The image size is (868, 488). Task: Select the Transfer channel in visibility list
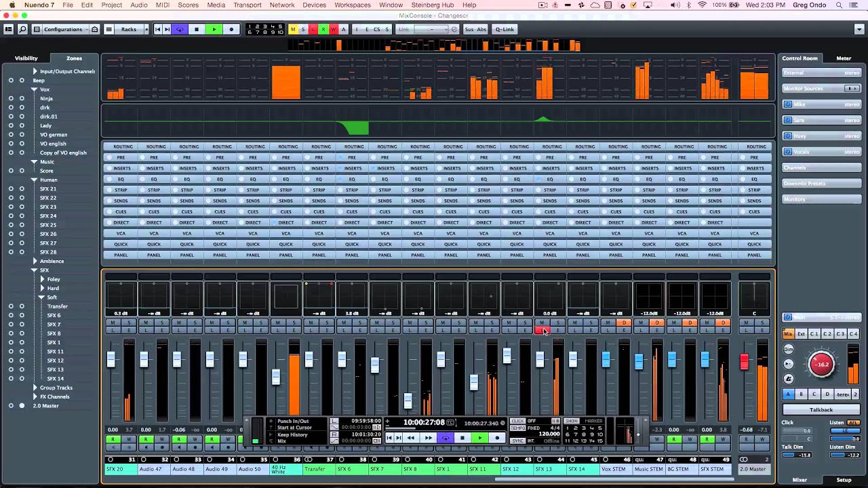[x=57, y=306]
